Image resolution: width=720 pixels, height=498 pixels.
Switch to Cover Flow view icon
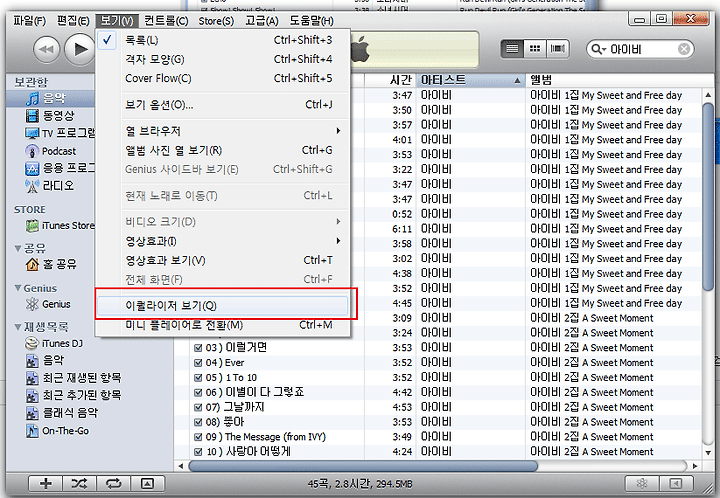tap(557, 49)
